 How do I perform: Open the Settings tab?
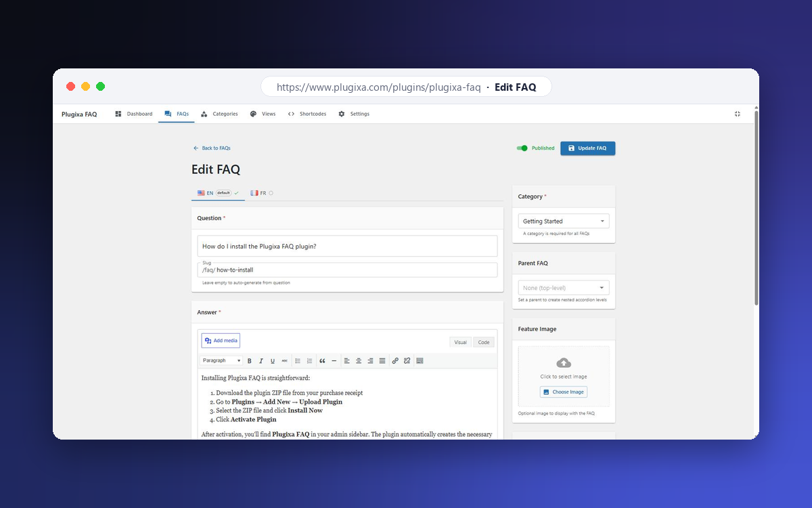click(354, 114)
